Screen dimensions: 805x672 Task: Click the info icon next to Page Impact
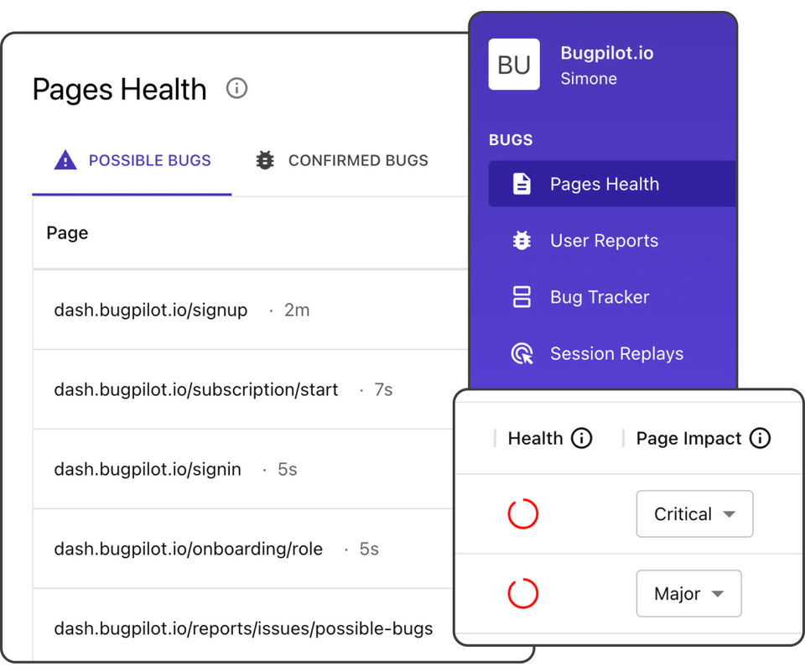click(760, 438)
